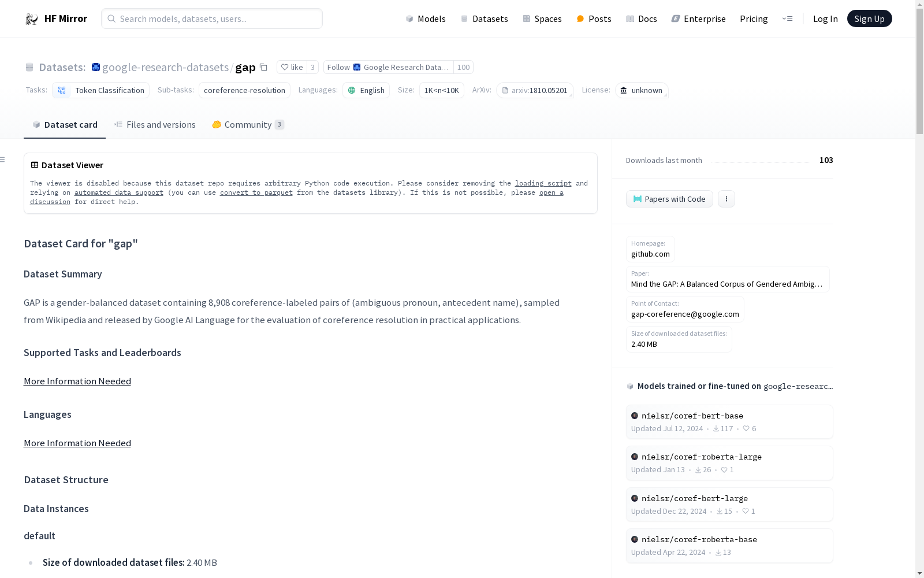Click the heart like button
The height and width of the screenshot is (578, 924).
(x=292, y=67)
